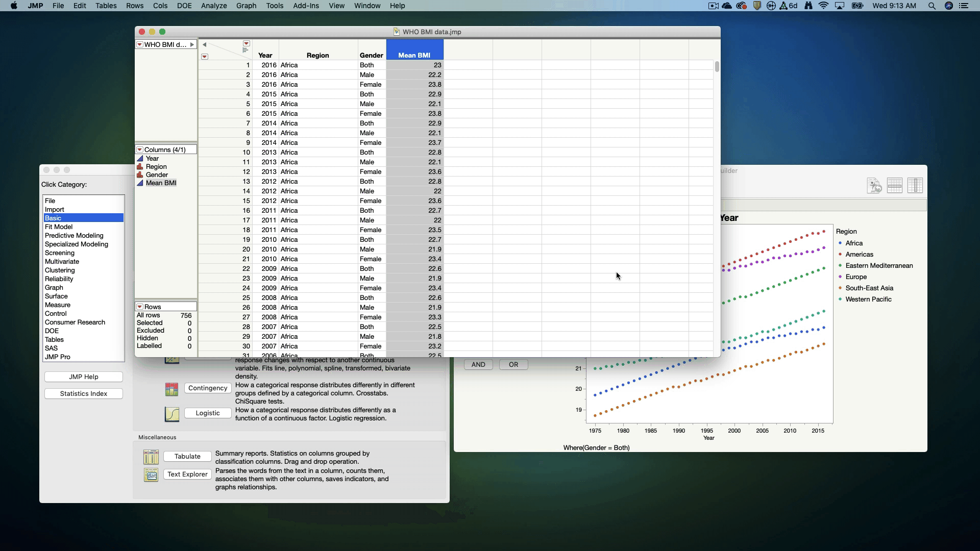Image resolution: width=980 pixels, height=551 pixels.
Task: Open the Graph menu
Action: (x=246, y=6)
